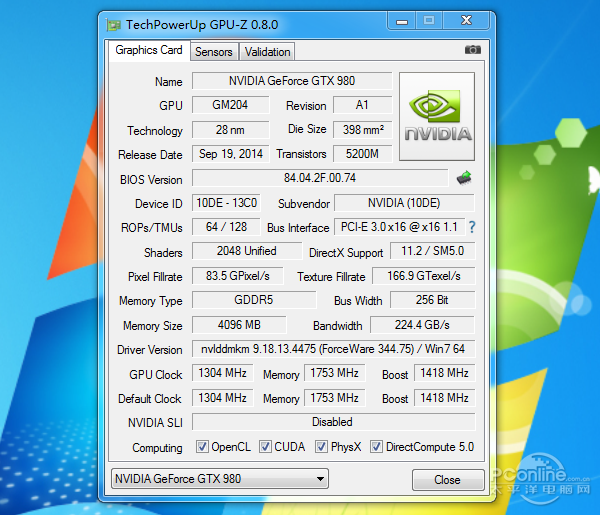The width and height of the screenshot is (600, 515).
Task: Click the Revision field A1
Action: 362,105
